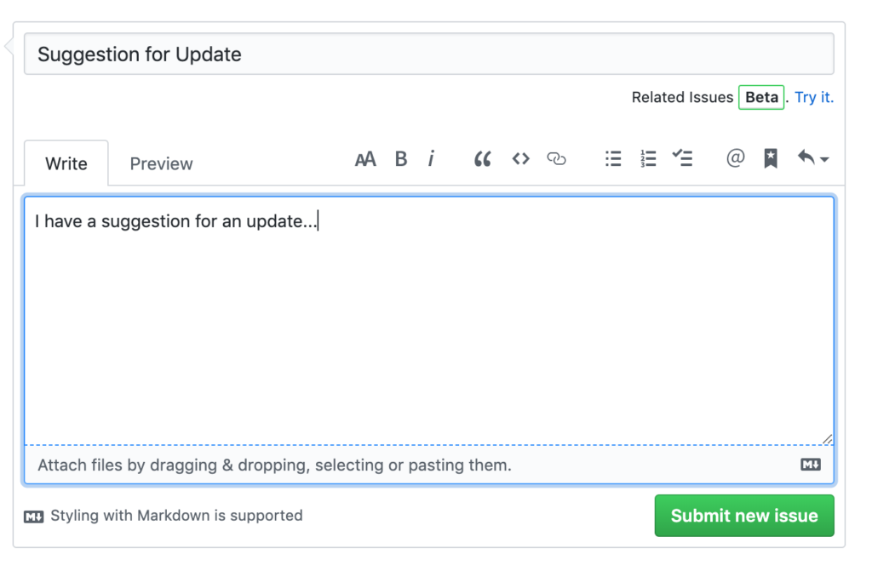Open saved replies bookmark icon
Image resolution: width=872 pixels, height=588 pixels.
pos(770,158)
